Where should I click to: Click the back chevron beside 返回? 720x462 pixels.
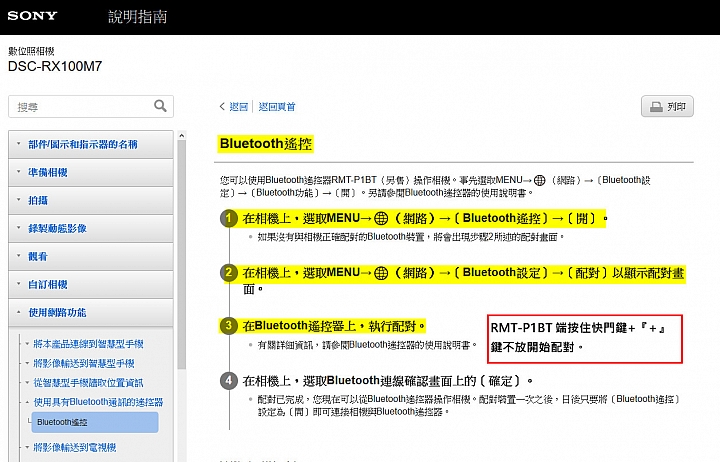tap(222, 107)
